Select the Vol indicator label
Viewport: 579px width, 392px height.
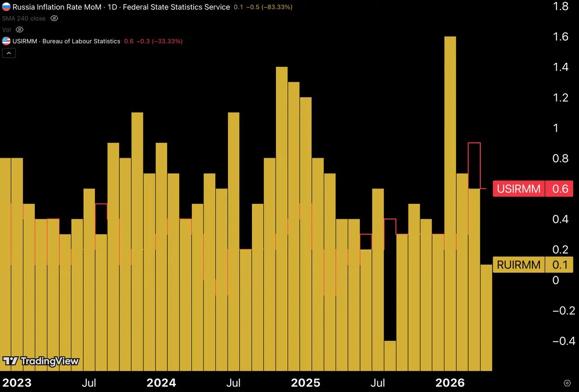coord(6,30)
